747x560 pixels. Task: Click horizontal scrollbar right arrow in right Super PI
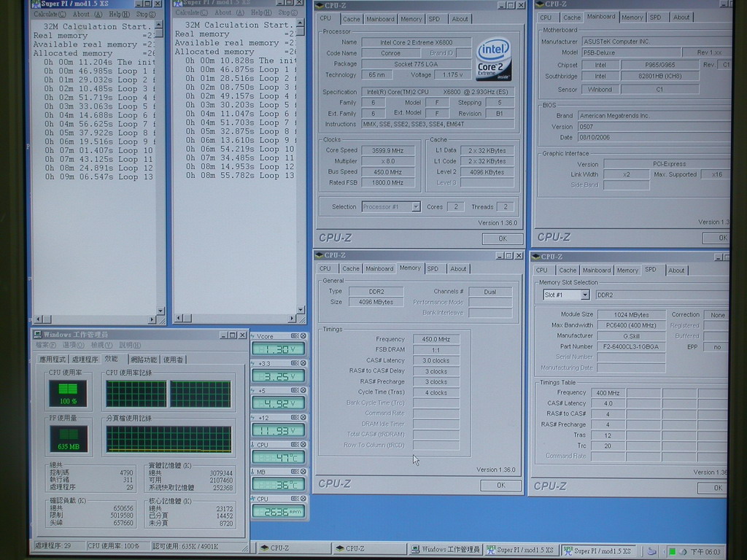click(292, 318)
